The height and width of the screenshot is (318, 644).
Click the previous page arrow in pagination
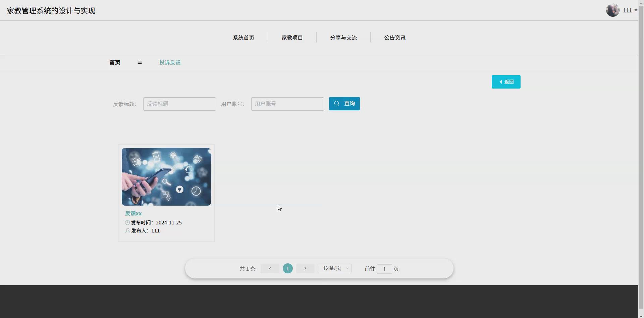coord(270,268)
